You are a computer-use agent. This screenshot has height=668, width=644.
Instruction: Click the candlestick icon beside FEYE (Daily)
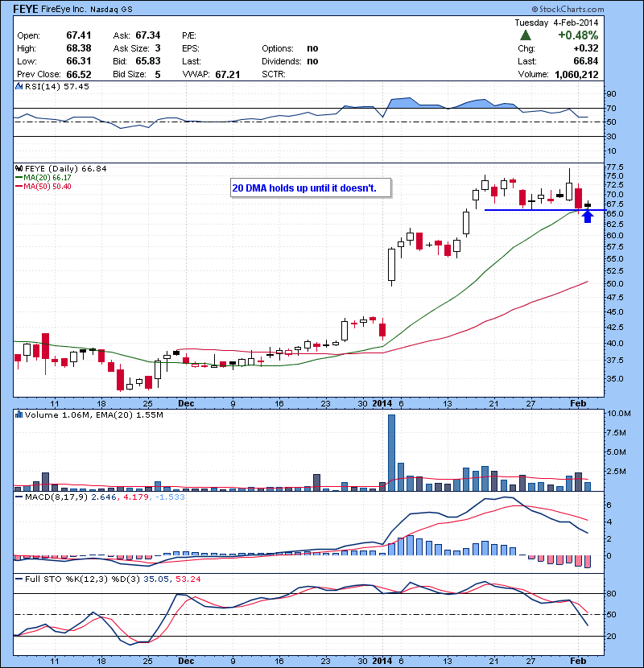pos(19,169)
